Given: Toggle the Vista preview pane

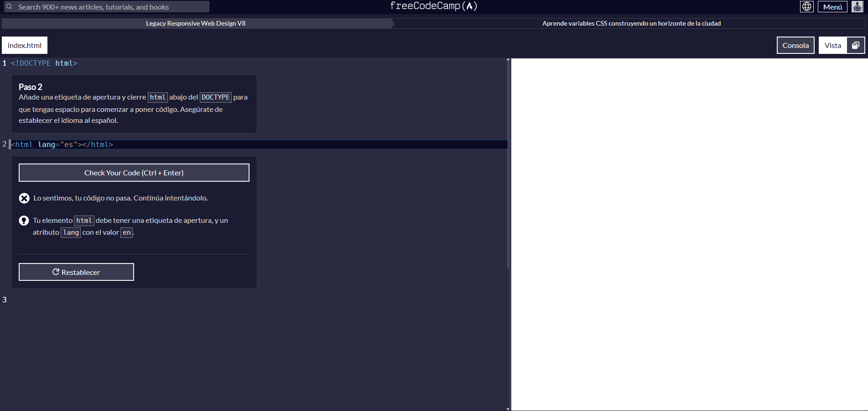Looking at the screenshot, I should pyautogui.click(x=832, y=45).
